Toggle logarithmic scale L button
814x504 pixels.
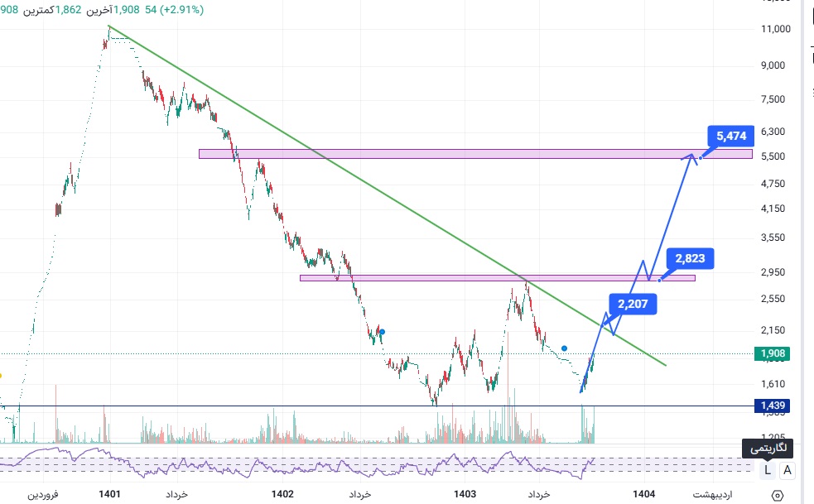pos(768,470)
